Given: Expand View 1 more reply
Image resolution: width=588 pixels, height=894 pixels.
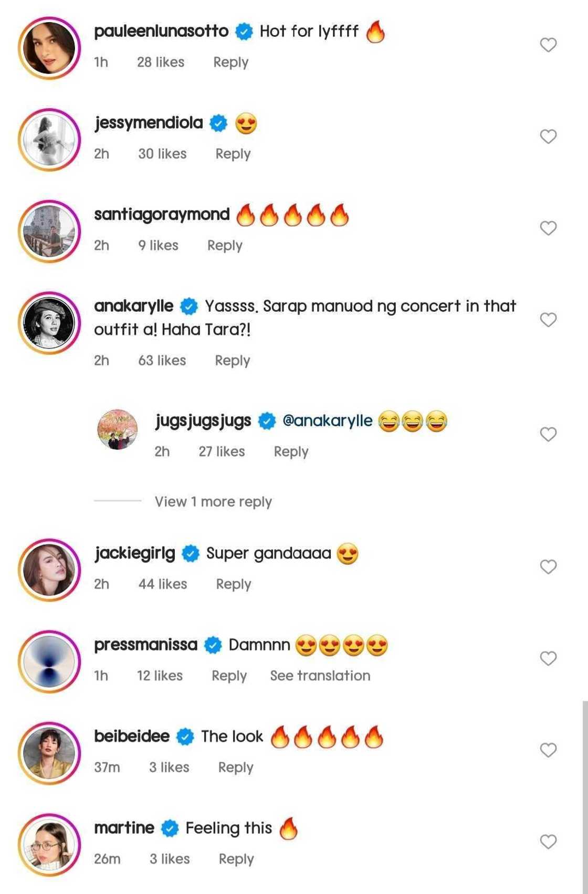Looking at the screenshot, I should click(x=213, y=502).
